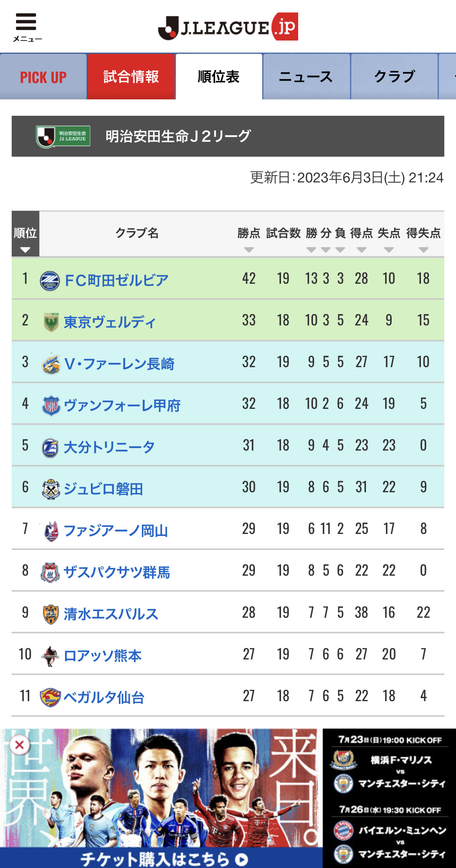Open ファジアーノ岡山 club link
456x868 pixels.
coord(116,531)
